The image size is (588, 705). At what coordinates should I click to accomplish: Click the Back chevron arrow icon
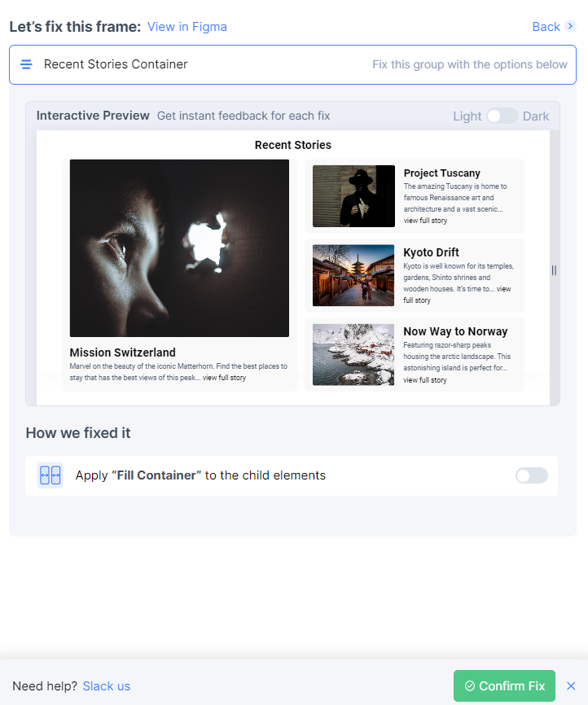570,26
